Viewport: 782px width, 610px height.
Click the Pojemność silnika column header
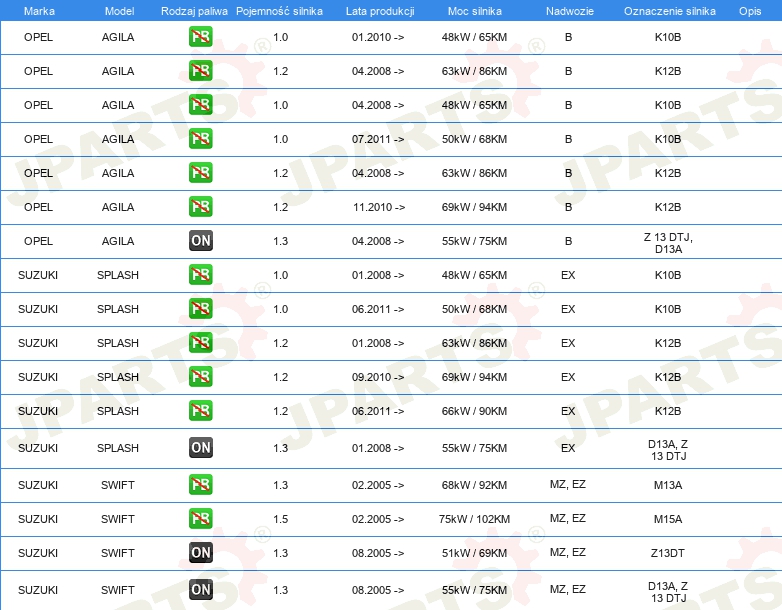[279, 11]
